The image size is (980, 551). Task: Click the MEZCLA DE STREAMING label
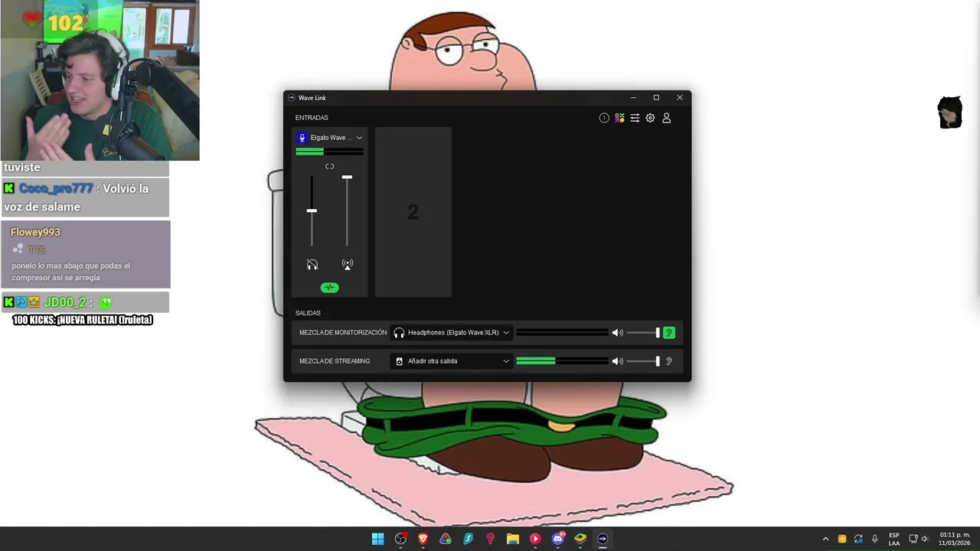click(x=335, y=361)
